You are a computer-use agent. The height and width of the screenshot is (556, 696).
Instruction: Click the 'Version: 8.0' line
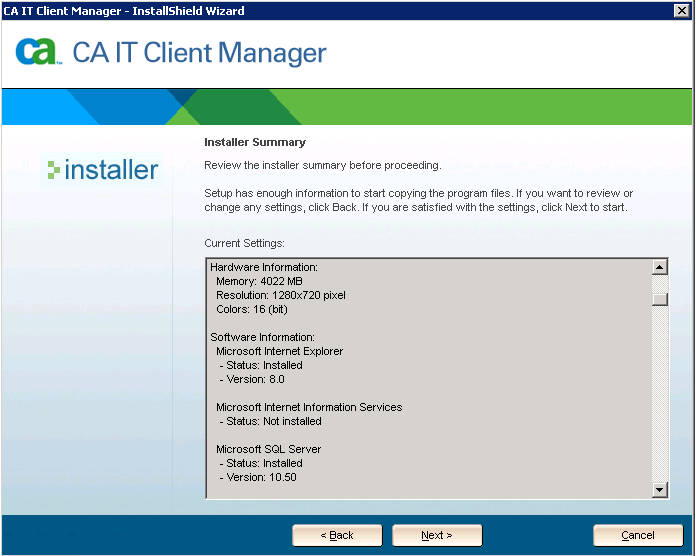point(252,379)
